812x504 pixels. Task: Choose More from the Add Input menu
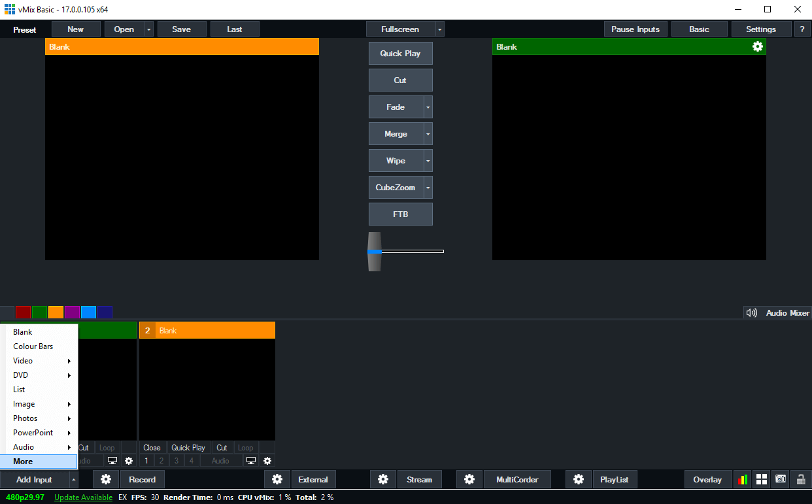(x=22, y=461)
